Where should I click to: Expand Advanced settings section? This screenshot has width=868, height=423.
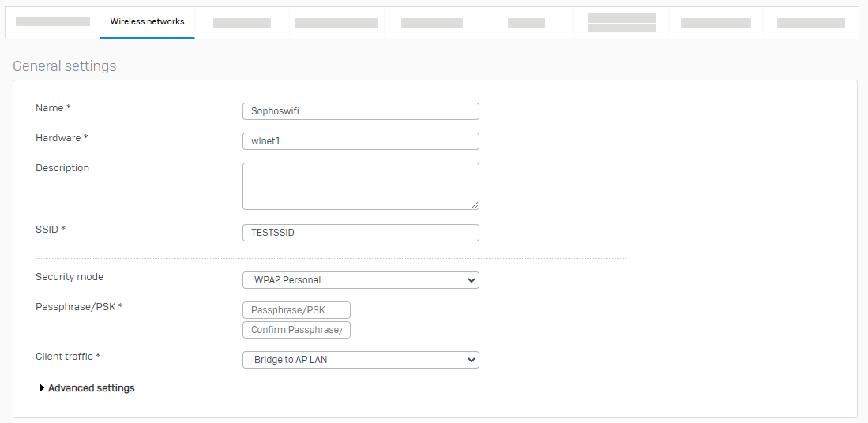[91, 388]
